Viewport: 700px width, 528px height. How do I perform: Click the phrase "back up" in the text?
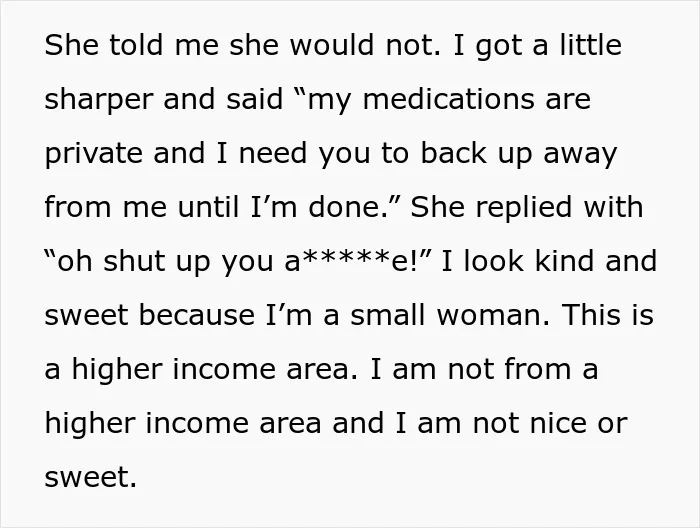[476, 154]
